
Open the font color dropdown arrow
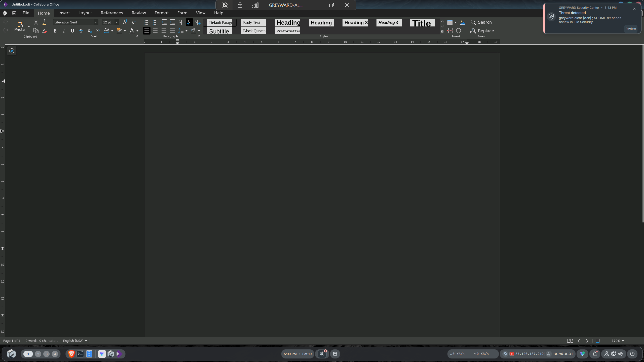137,31
